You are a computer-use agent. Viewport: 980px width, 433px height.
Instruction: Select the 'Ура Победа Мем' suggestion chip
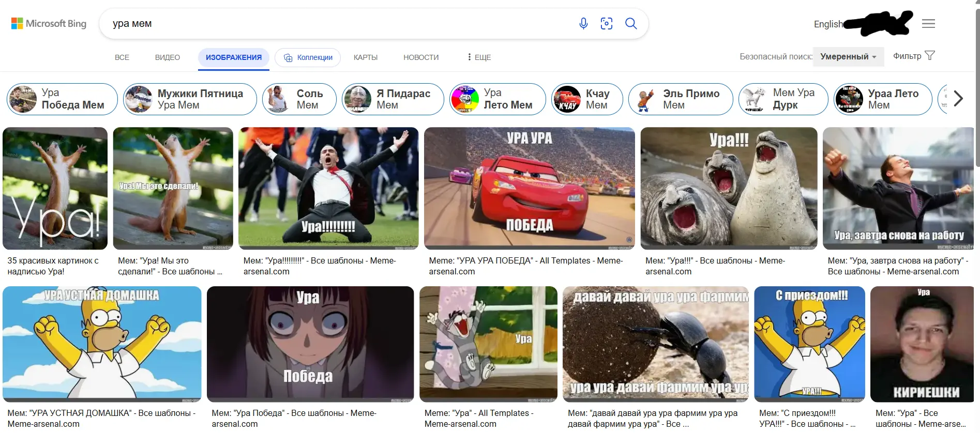62,99
